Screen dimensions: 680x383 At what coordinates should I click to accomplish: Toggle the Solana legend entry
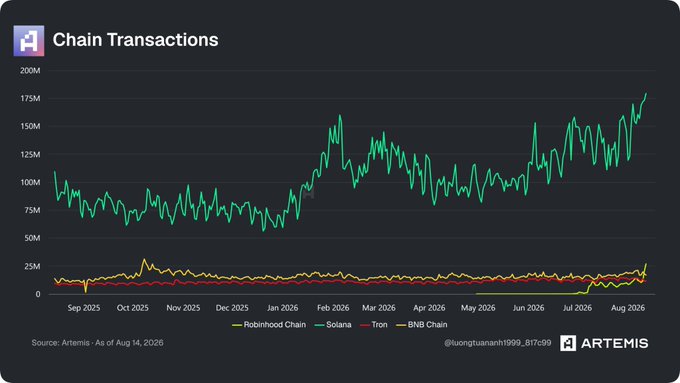(x=333, y=324)
